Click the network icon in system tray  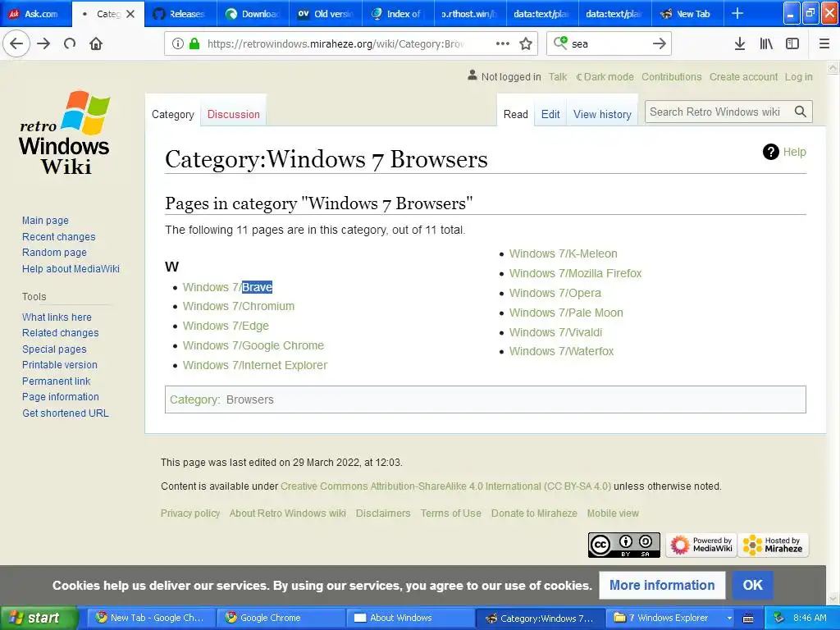[x=779, y=618]
